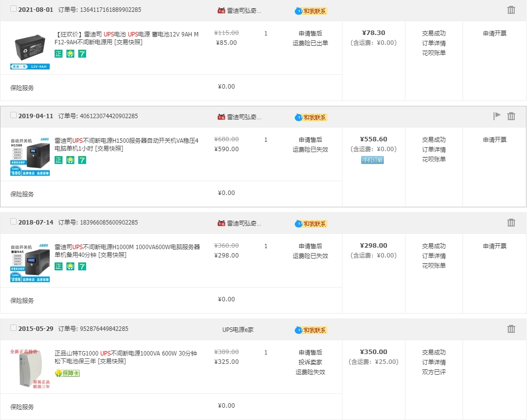Flag the 2019-04-11 order
The image size is (527, 420).
tap(497, 116)
